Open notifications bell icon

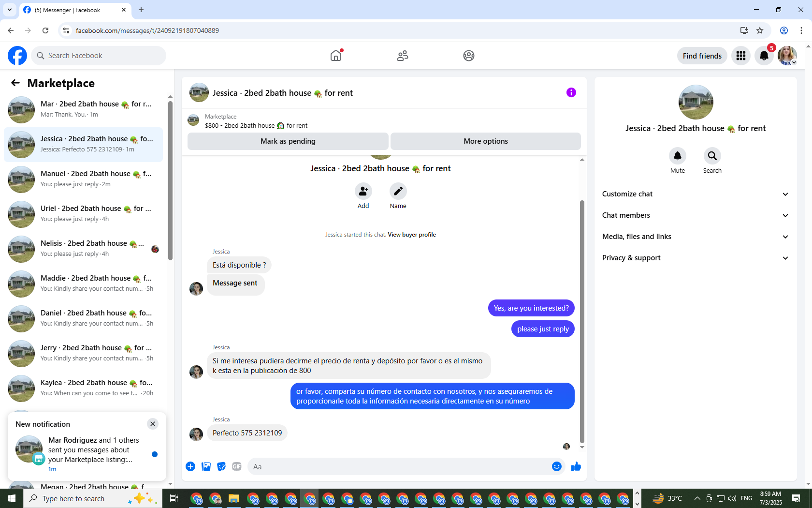point(764,56)
